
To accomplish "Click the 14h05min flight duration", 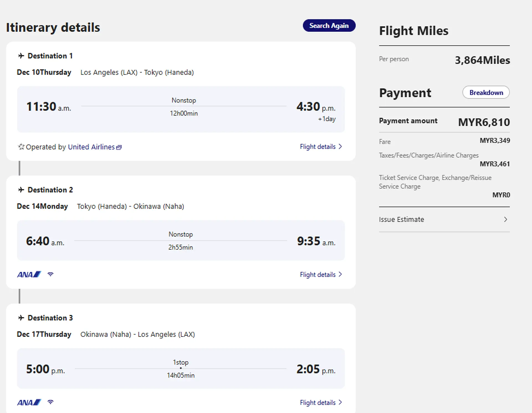I will click(x=181, y=375).
